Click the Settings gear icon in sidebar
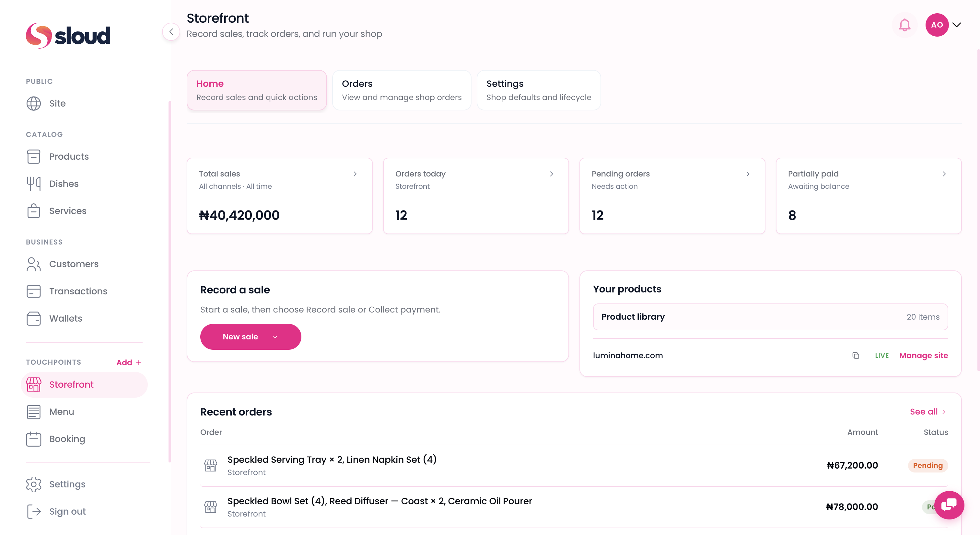The image size is (980, 535). [33, 484]
